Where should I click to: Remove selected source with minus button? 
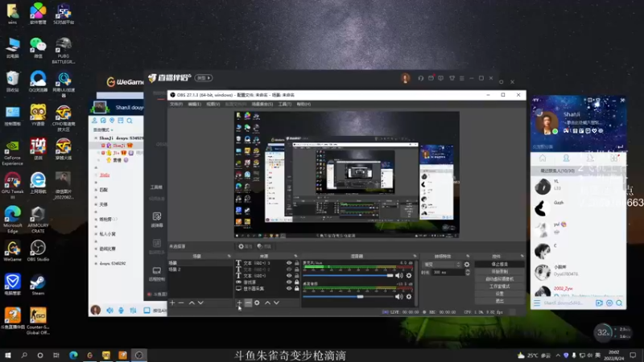coord(248,303)
